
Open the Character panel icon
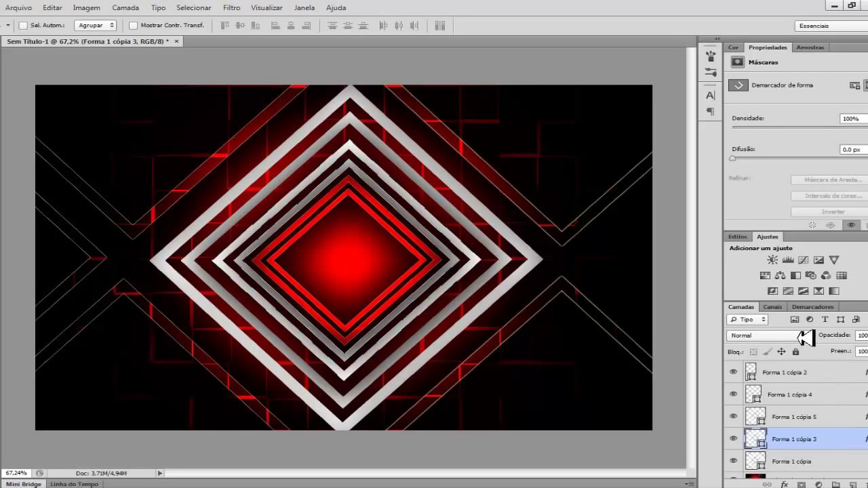click(x=711, y=96)
